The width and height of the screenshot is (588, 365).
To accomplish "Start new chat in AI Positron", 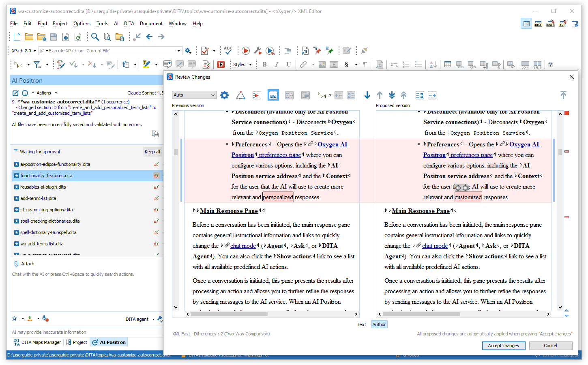I will (15, 93).
